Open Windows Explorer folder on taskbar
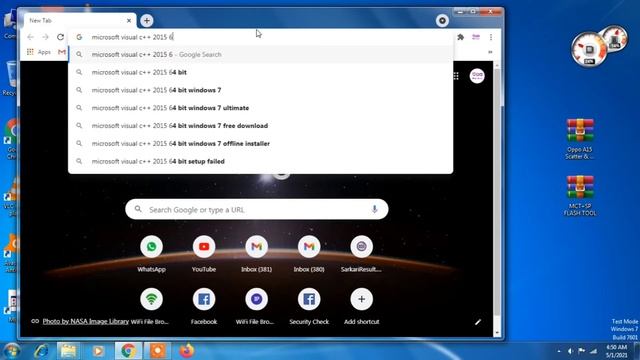The width and height of the screenshot is (640, 360). (69, 351)
